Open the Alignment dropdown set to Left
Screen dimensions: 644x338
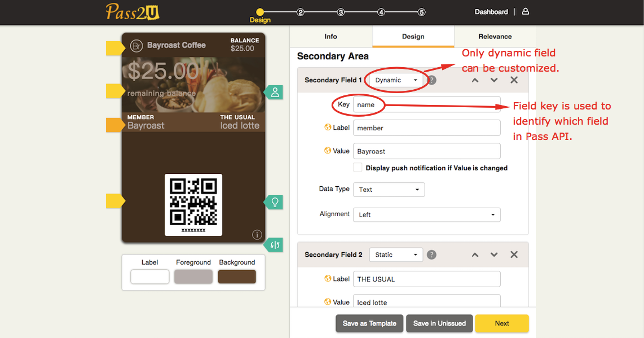point(426,214)
